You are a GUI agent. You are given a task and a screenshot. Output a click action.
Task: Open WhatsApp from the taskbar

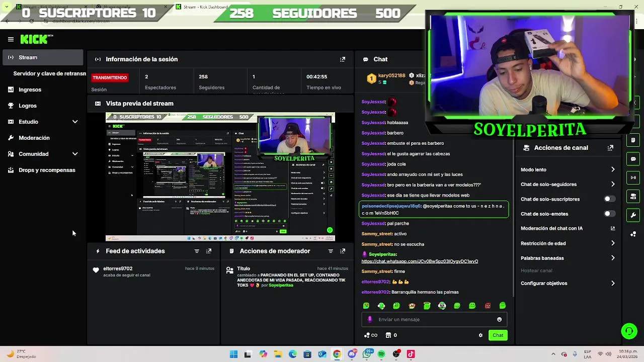point(367,354)
